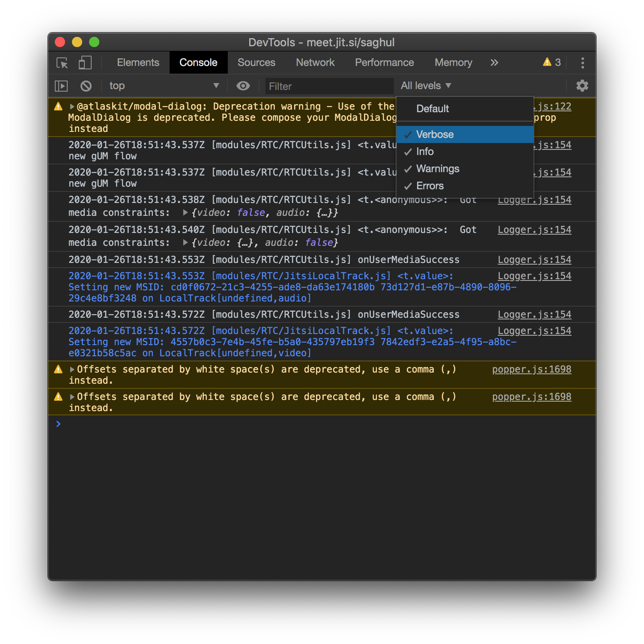Activate the inspect element picker icon
The image size is (644, 644).
click(63, 63)
